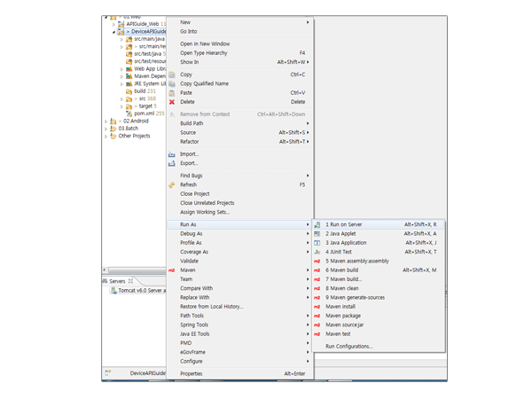
Task: Open Run Configurations dialog
Action: point(348,347)
